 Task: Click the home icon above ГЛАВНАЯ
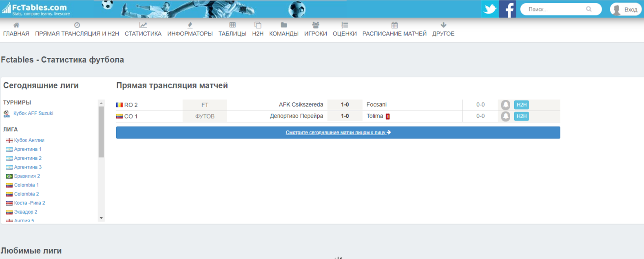pos(16,25)
